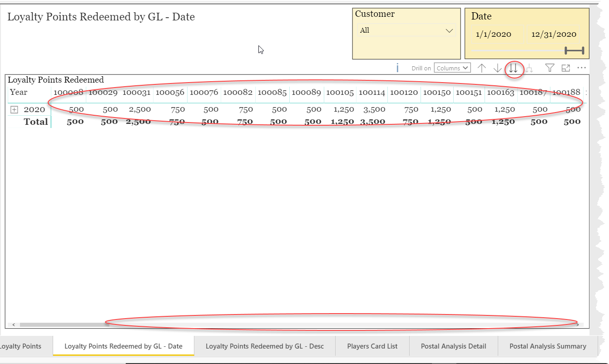This screenshot has width=609, height=364.
Task: Click column header 100031
Action: click(x=136, y=92)
